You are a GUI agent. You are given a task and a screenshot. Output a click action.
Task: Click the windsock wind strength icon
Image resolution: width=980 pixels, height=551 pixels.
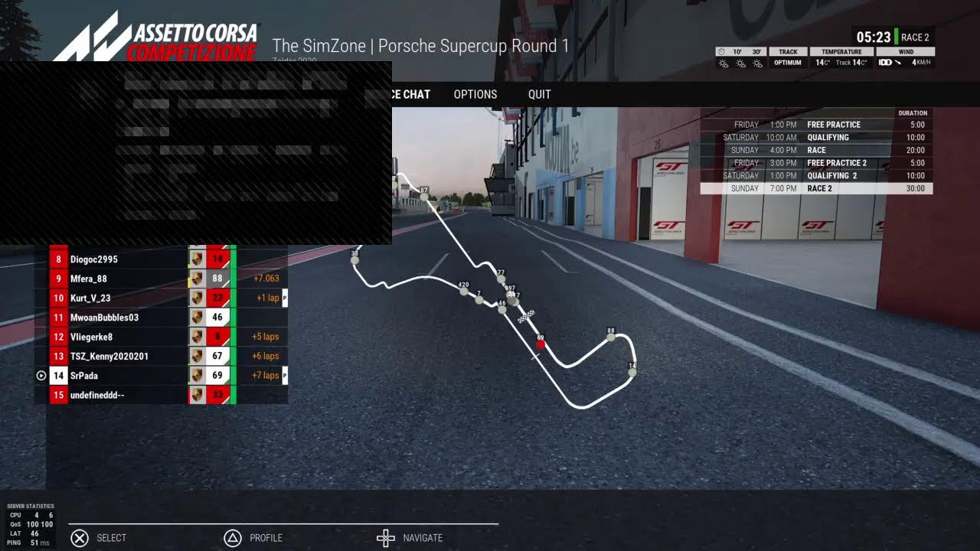885,63
